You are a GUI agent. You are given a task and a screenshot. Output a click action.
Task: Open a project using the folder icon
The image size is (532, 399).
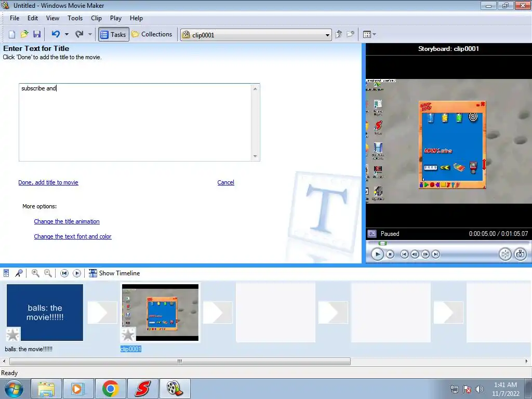[24, 34]
